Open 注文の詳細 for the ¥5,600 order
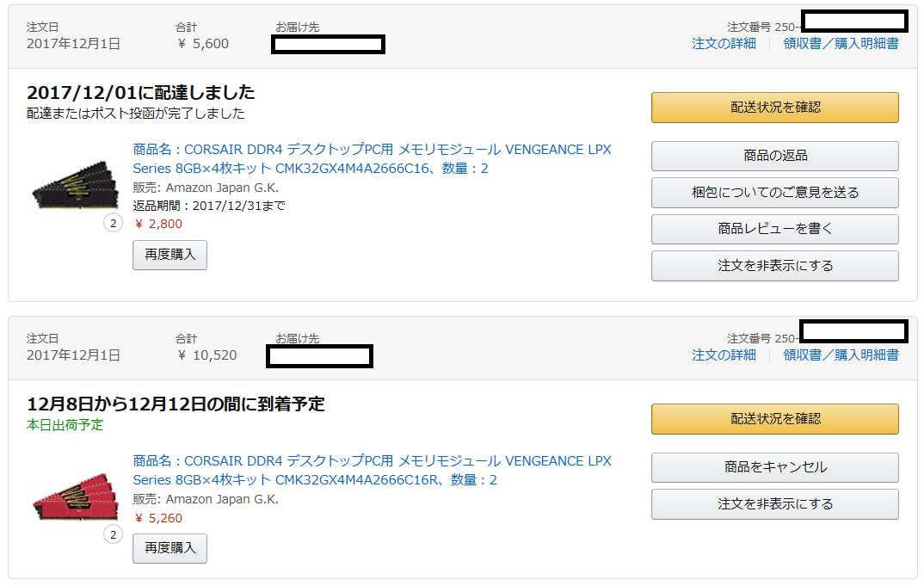The width and height of the screenshot is (924, 586). point(724,43)
